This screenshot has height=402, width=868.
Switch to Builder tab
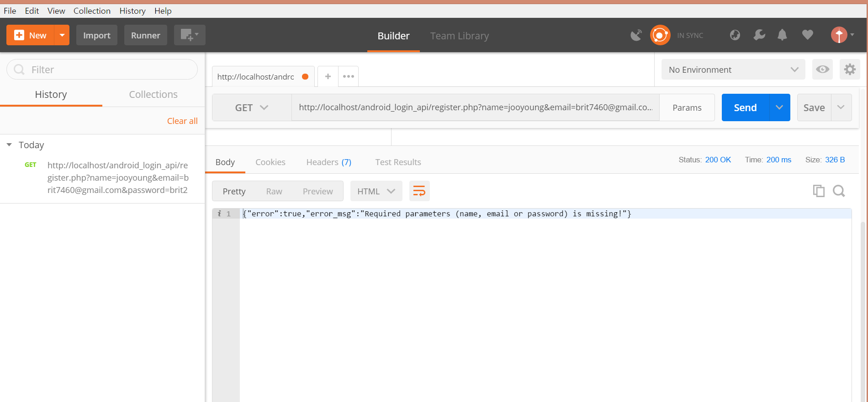pos(393,36)
